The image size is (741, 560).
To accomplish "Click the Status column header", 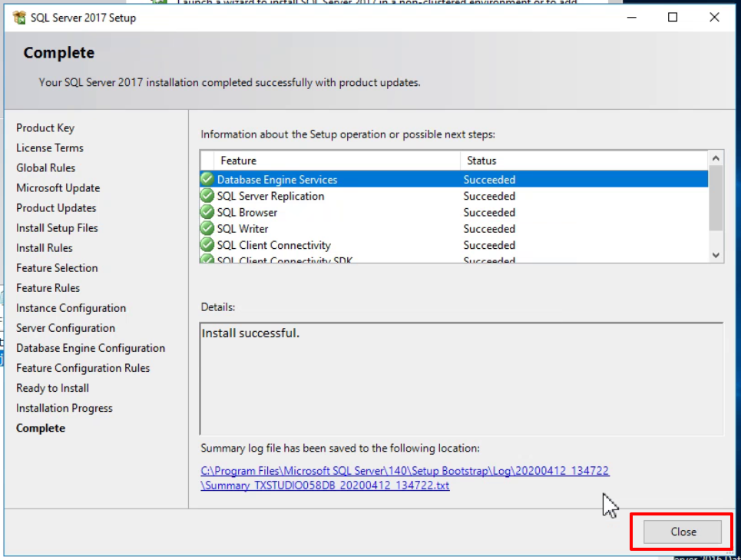I will [x=584, y=161].
